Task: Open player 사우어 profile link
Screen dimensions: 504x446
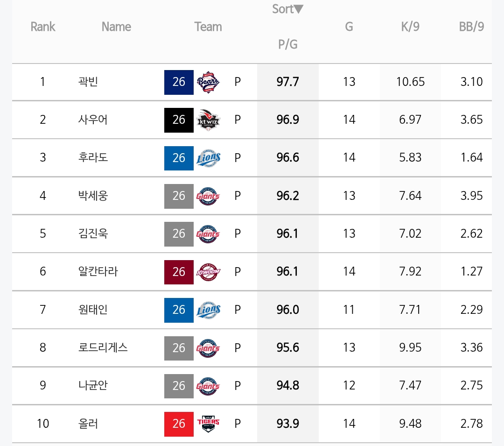Action: tap(93, 120)
